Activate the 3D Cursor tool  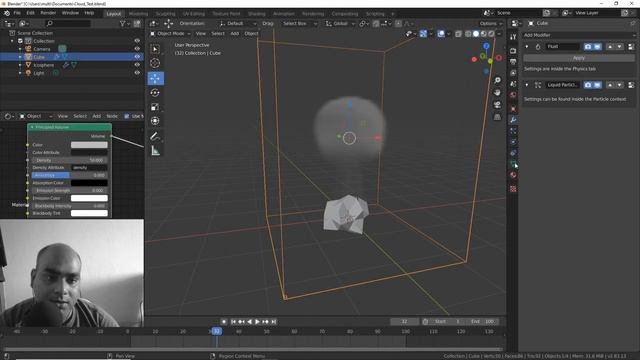coord(155,63)
